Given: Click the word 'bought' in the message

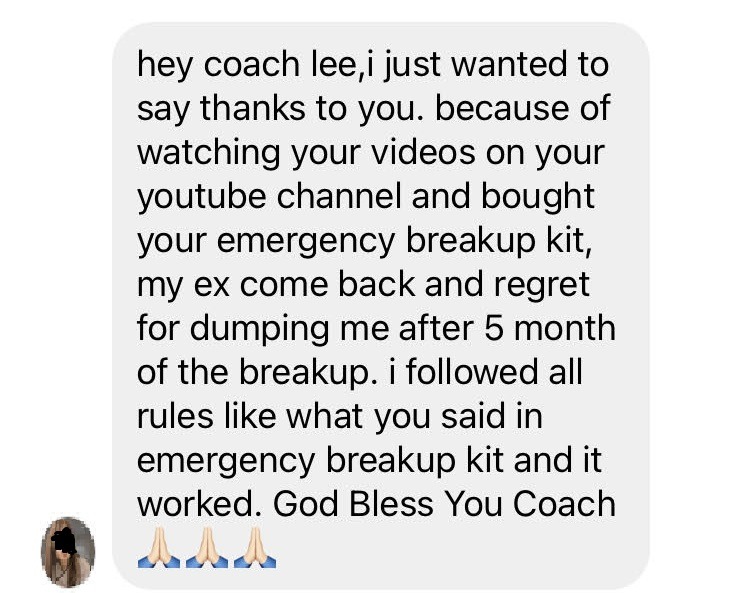Looking at the screenshot, I should (538, 196).
